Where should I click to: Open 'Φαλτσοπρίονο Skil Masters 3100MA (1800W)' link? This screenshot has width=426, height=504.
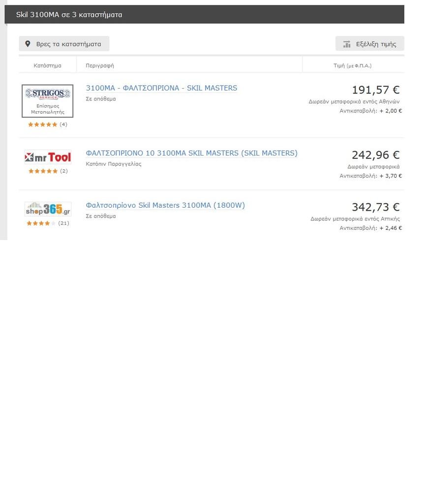point(165,205)
